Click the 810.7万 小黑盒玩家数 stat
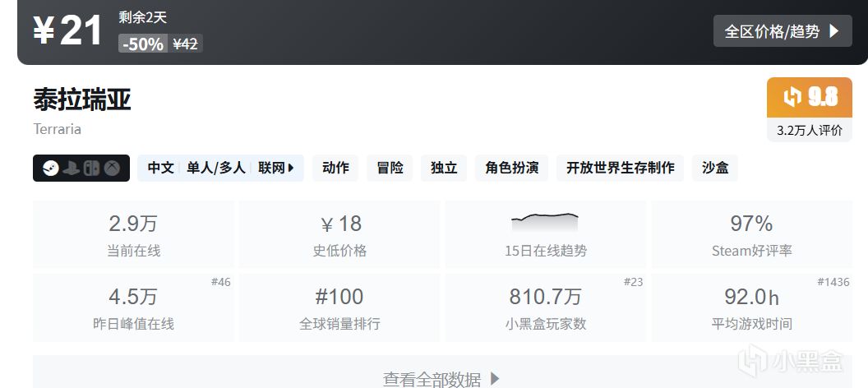The width and height of the screenshot is (868, 388). point(545,307)
